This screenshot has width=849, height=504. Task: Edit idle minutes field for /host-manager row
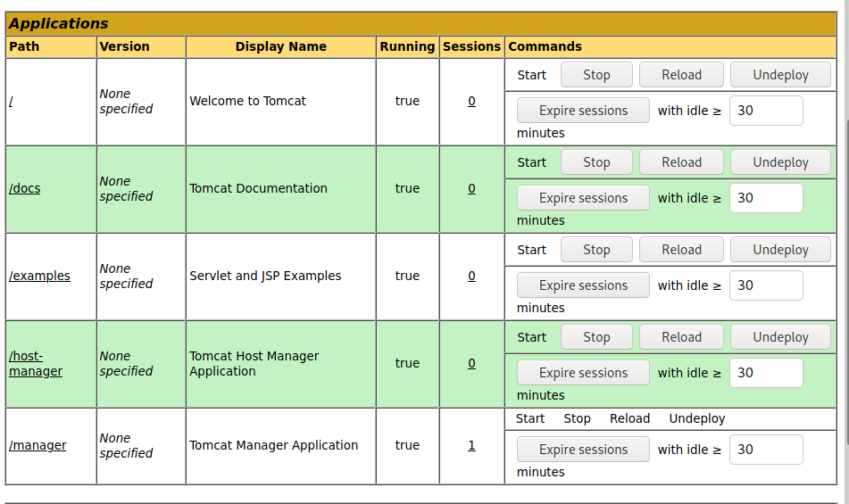(x=766, y=373)
